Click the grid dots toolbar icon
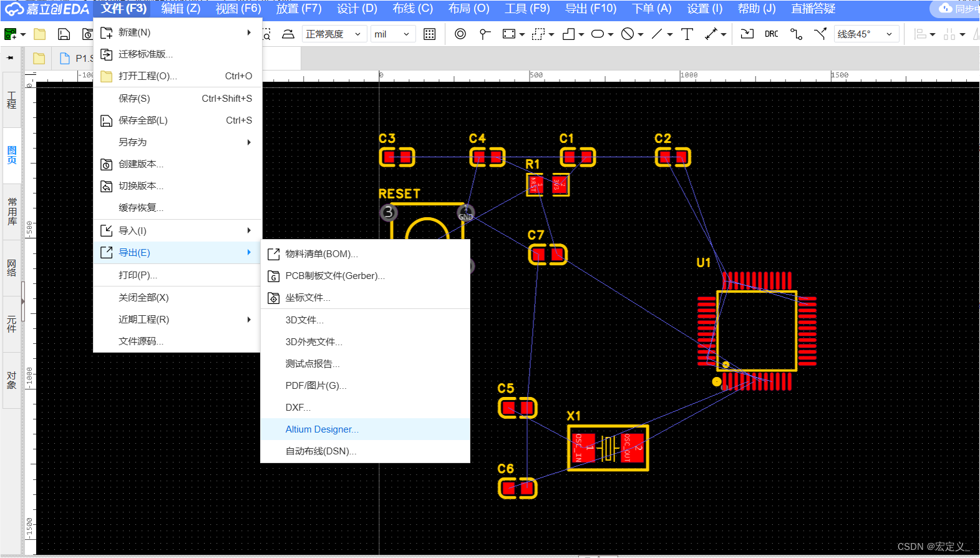The image size is (980, 558). pos(430,34)
